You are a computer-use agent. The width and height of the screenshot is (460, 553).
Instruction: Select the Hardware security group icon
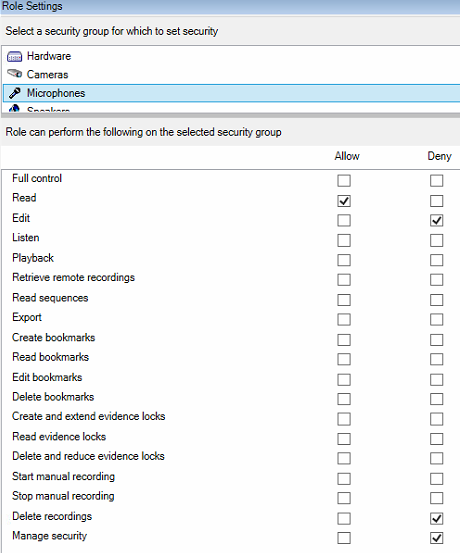[14, 56]
